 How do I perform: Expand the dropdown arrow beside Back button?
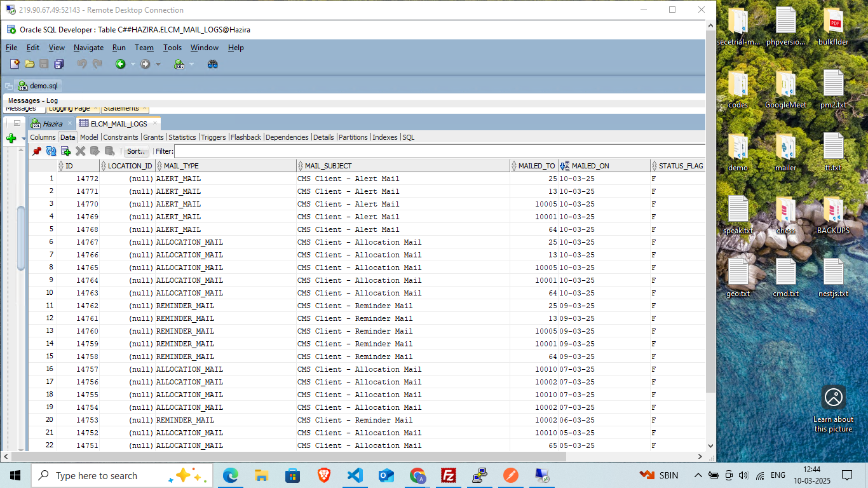[133, 64]
